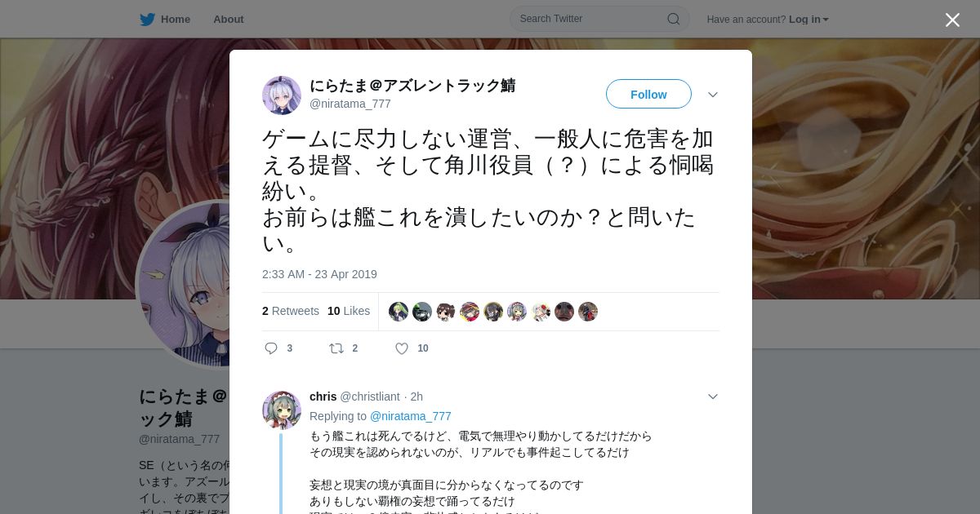Click the first liker avatar thumbnail

(x=399, y=312)
